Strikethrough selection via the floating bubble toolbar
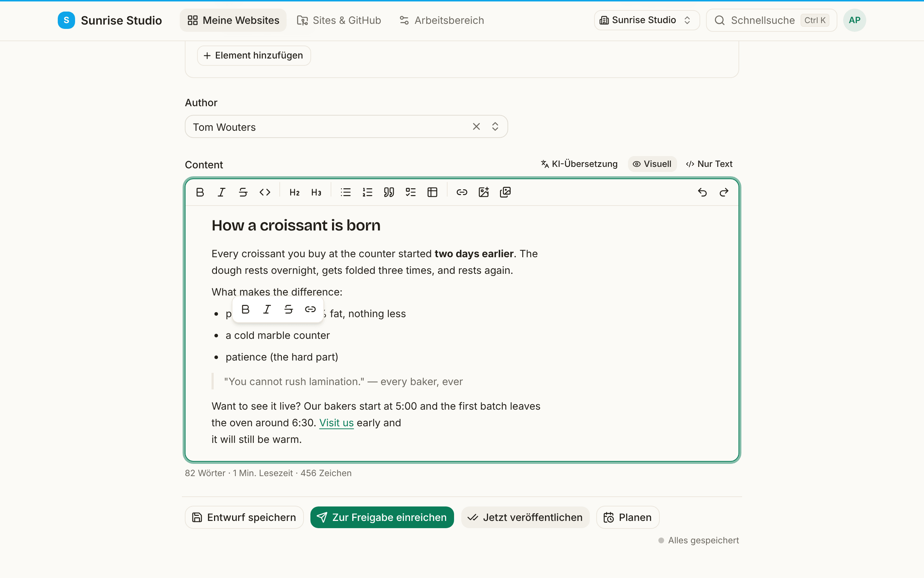 289,309
